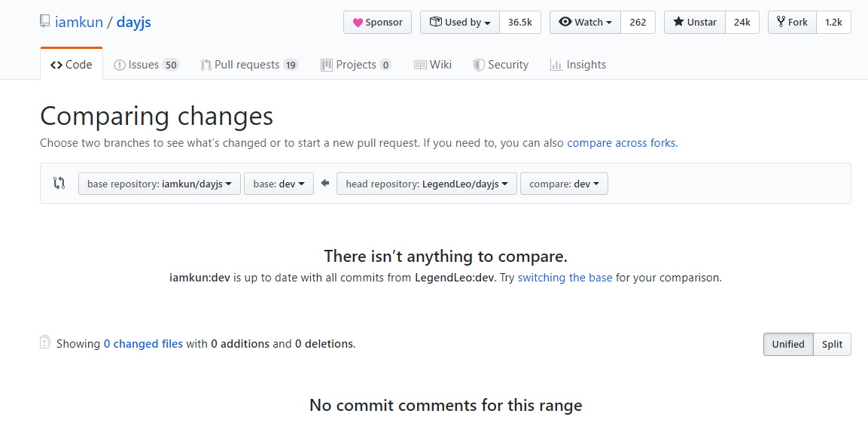Open the Wiki tab
The image size is (868, 444).
tap(433, 65)
